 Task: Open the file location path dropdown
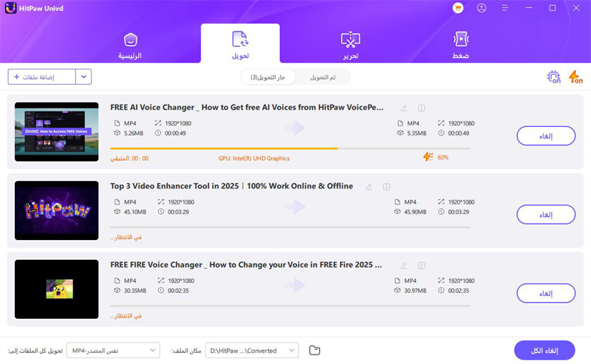tap(251, 350)
